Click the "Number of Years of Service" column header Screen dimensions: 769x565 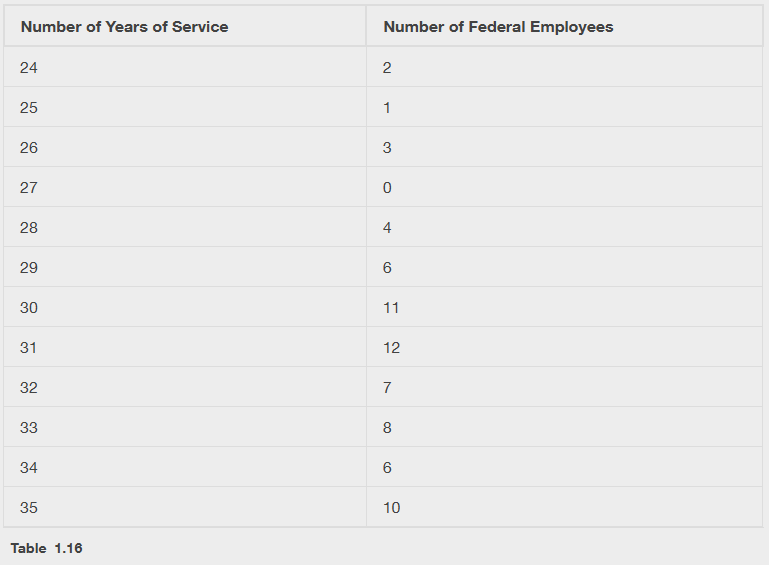click(x=124, y=27)
